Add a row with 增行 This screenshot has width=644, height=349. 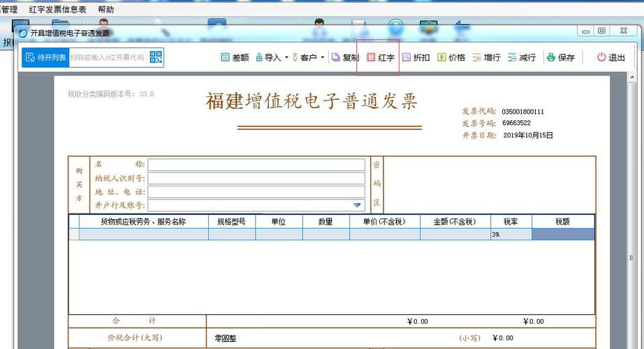point(486,57)
